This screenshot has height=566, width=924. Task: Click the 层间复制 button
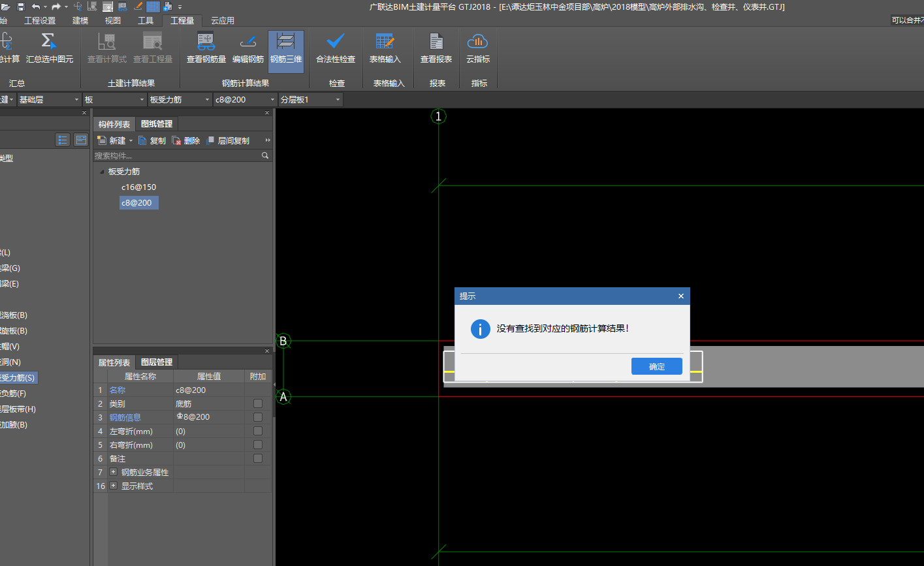[228, 140]
